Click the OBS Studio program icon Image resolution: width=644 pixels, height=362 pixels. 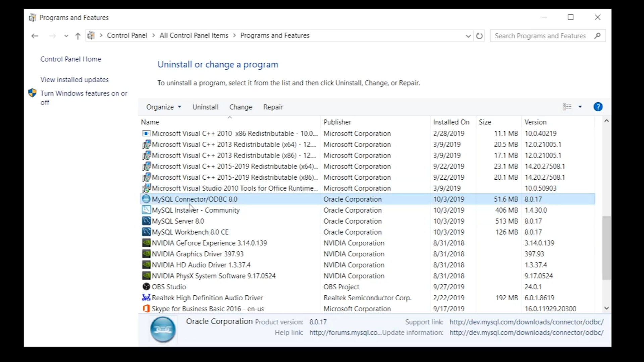click(x=146, y=287)
